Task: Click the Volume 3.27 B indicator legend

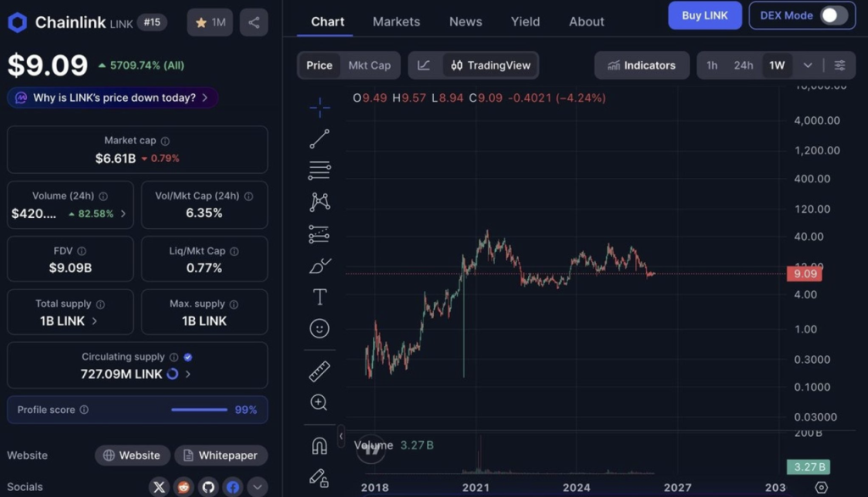Action: pos(394,445)
